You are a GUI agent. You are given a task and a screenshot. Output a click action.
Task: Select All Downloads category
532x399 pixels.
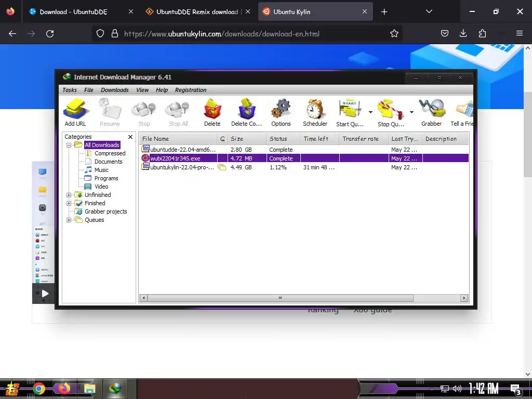pos(102,145)
